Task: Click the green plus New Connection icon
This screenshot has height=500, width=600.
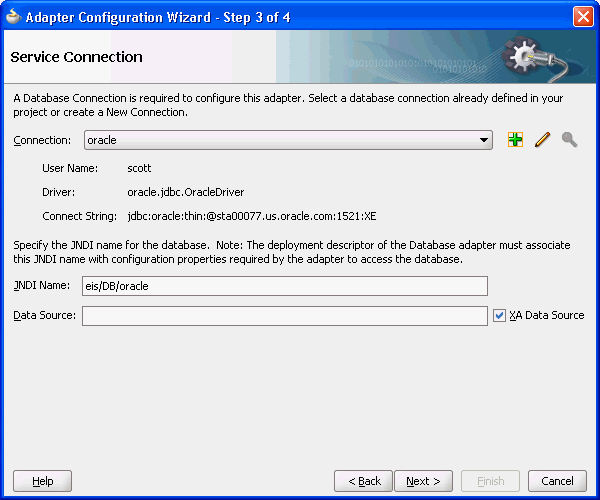Action: pyautogui.click(x=516, y=140)
